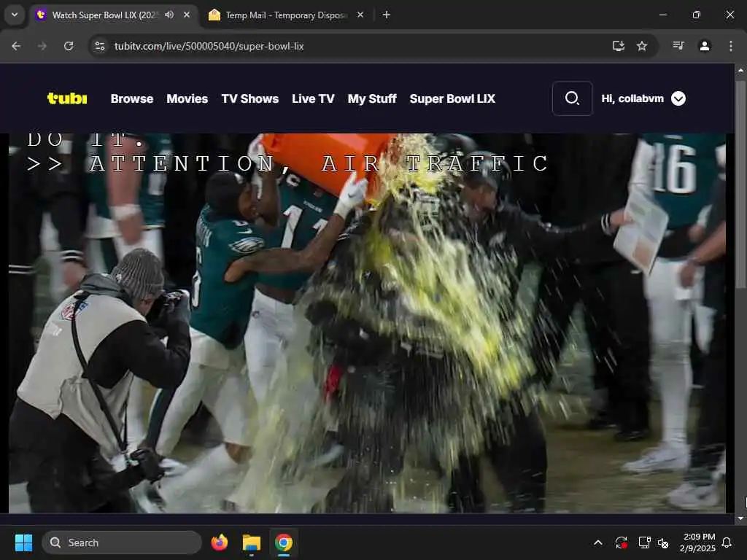
Task: Go back to previous page
Action: pyautogui.click(x=16, y=46)
